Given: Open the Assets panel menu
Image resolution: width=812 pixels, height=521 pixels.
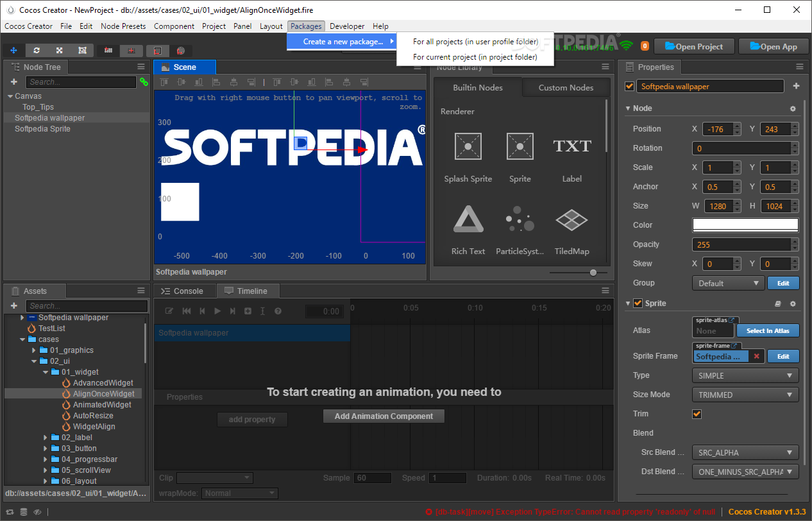Looking at the screenshot, I should click(141, 291).
